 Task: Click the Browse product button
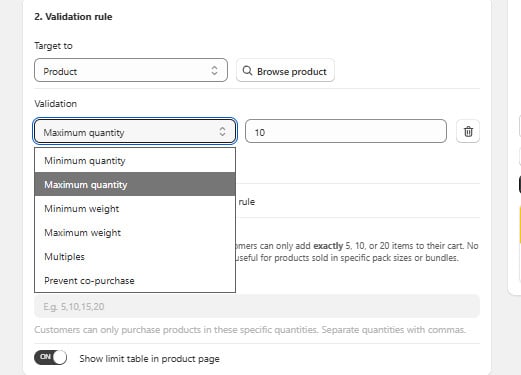(x=285, y=70)
